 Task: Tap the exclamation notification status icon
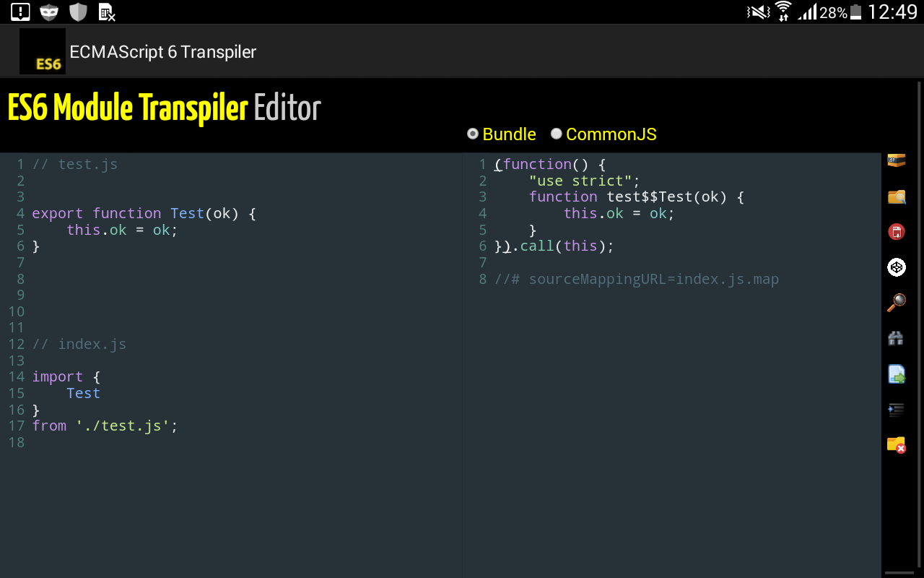pyautogui.click(x=21, y=12)
